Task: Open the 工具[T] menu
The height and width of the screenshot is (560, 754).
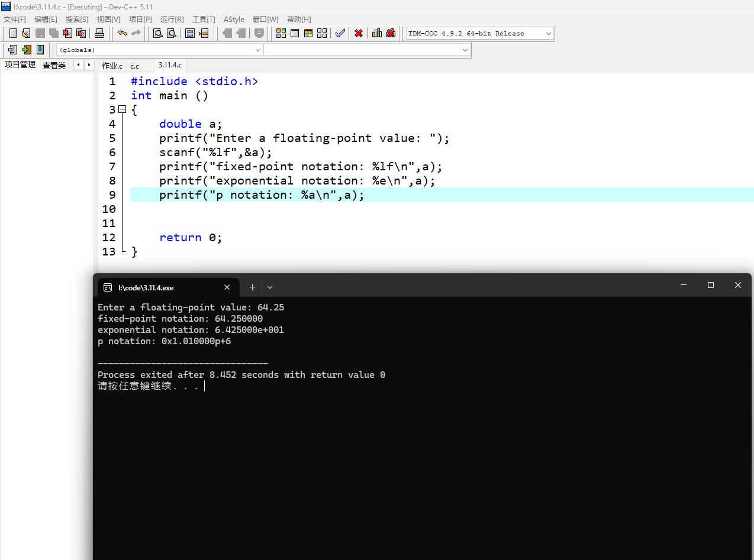Action: coord(204,20)
